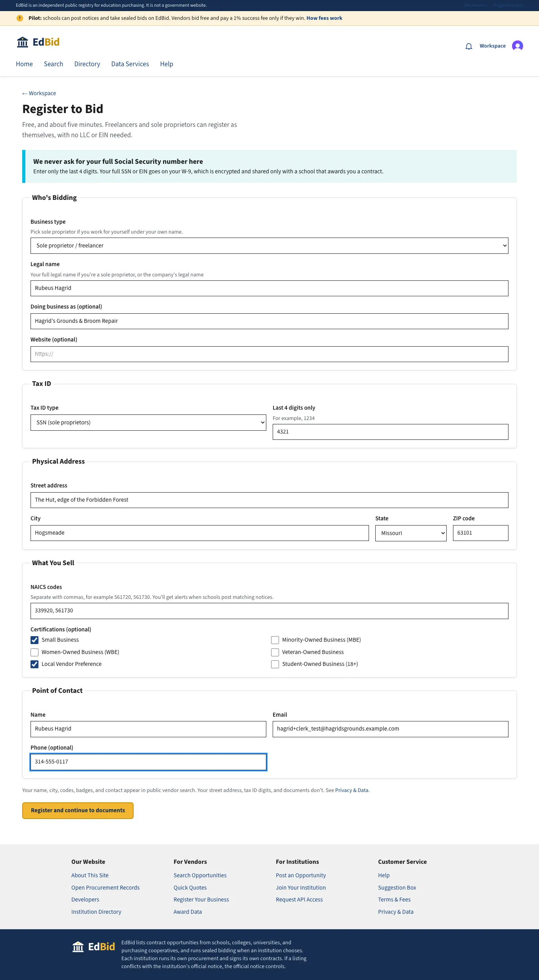Open Privacy & Data footer link
The image size is (539, 980).
(x=396, y=912)
